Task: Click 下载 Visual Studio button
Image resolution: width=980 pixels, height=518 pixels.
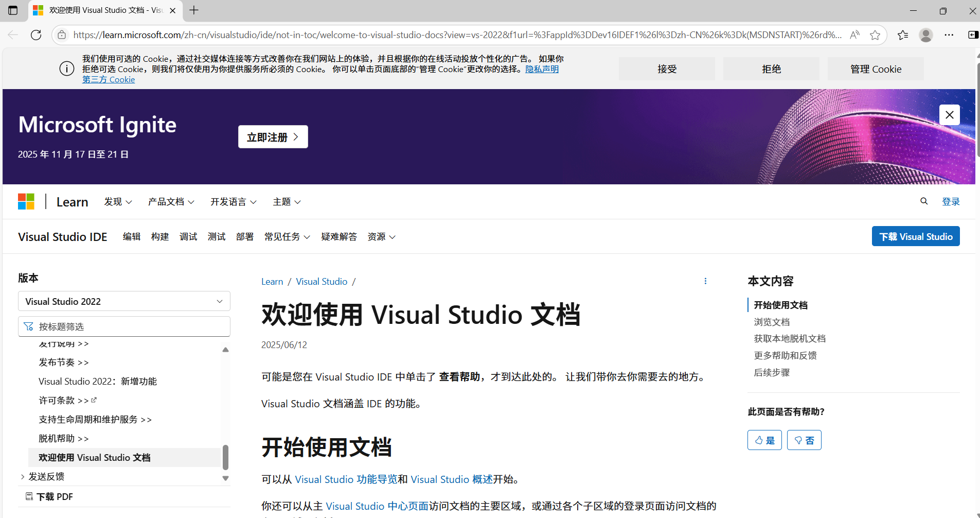Action: (x=916, y=236)
